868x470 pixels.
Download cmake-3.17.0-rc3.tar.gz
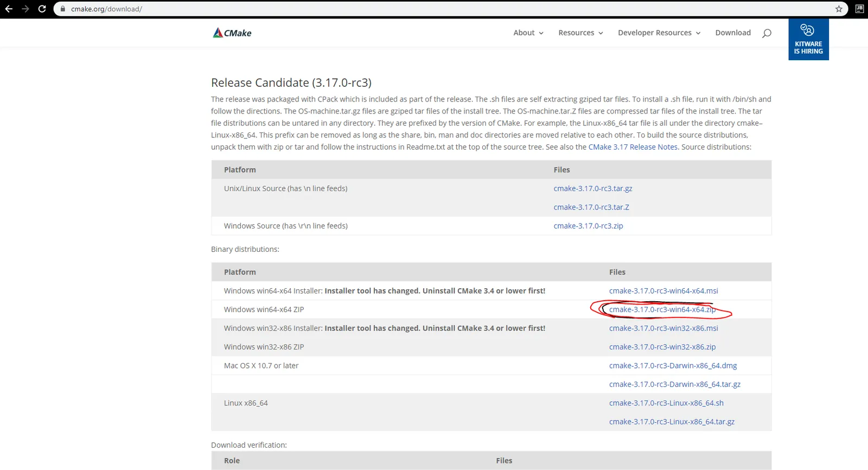coord(593,188)
